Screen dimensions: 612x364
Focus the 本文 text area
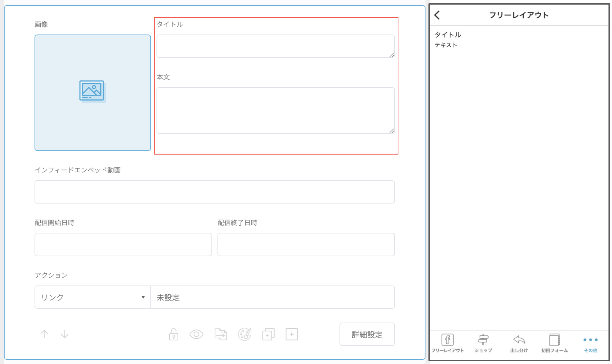coord(276,111)
